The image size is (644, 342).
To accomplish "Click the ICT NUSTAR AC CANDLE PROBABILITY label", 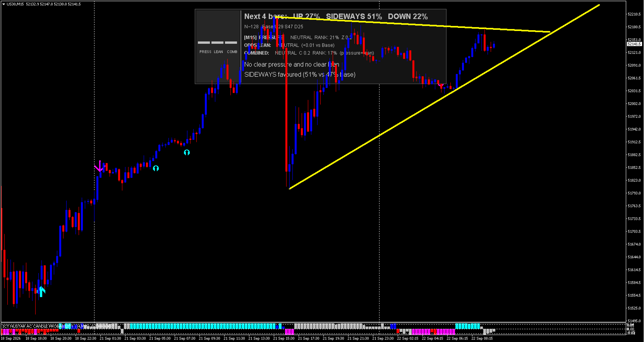I will pos(37,327).
